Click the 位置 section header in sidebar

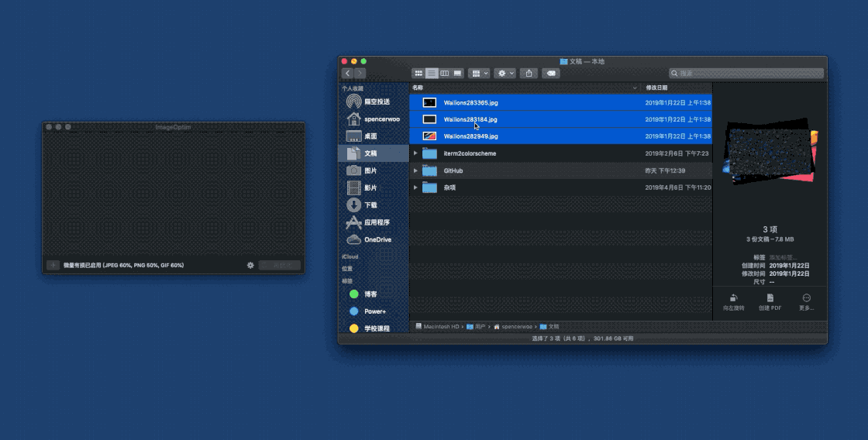[x=347, y=269]
